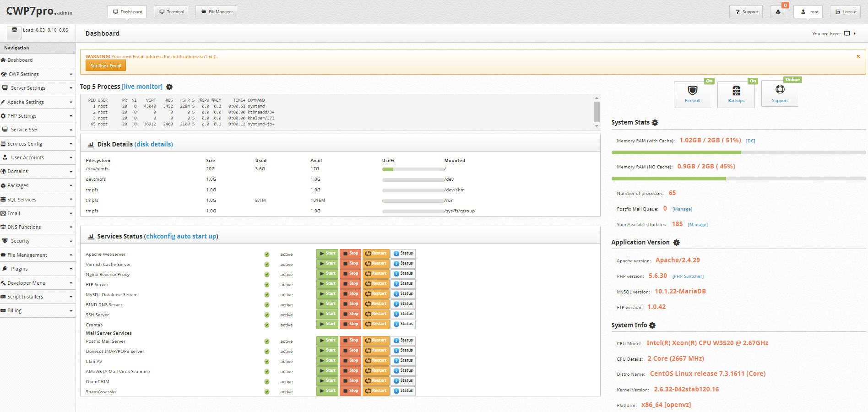Click System Stats gear icon
Viewport: 868px width, 412px height.
coord(655,123)
